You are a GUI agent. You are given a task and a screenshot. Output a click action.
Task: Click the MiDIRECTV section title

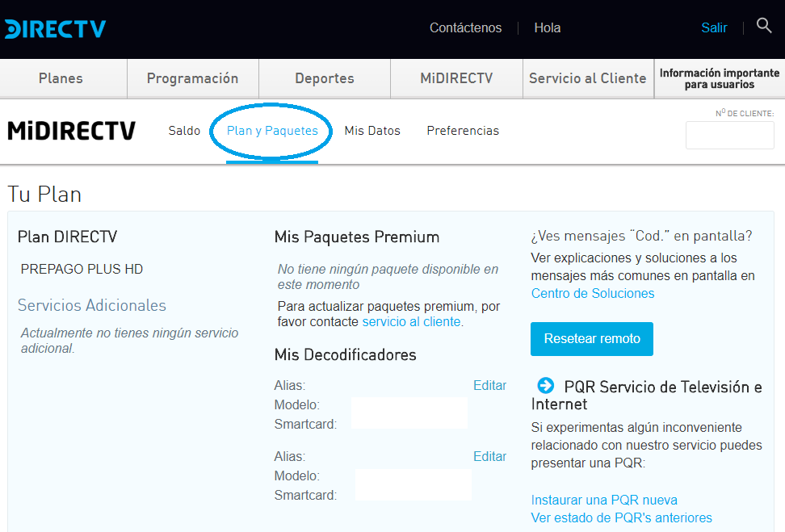coord(72,131)
